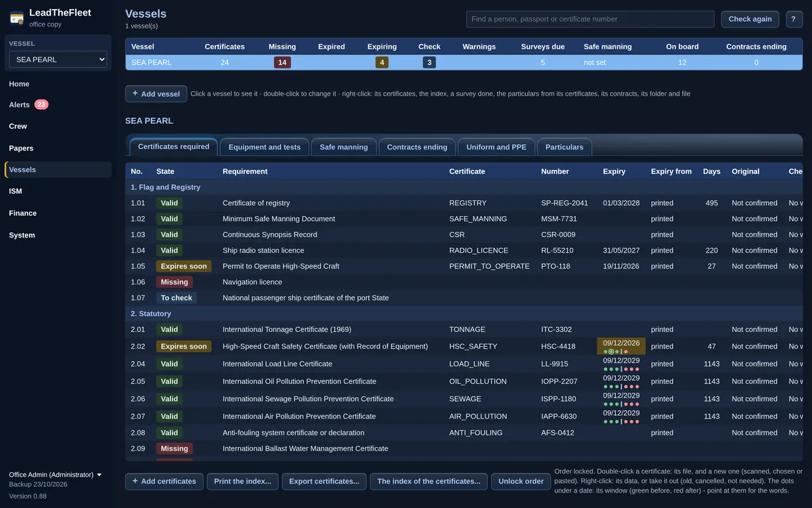Click the To check state badge
Image resolution: width=812 pixels, height=508 pixels.
click(177, 298)
